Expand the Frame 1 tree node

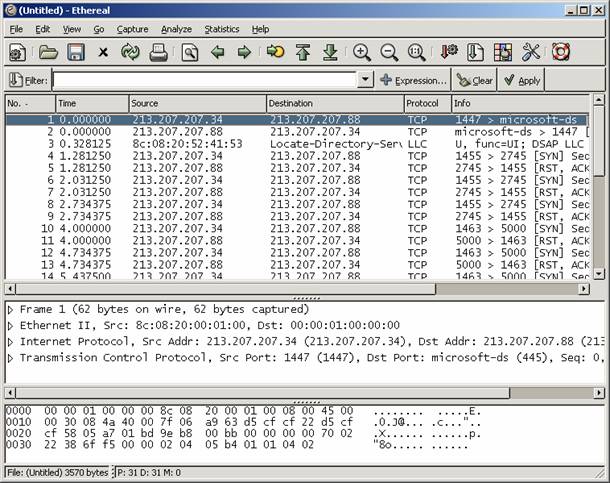[x=11, y=310]
